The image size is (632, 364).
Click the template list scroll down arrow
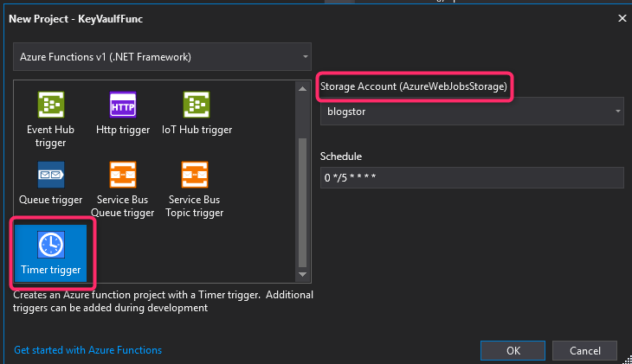coord(303,274)
